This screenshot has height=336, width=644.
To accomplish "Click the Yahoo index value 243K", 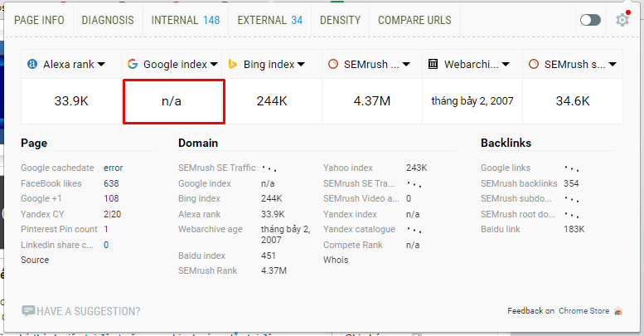I will 416,168.
